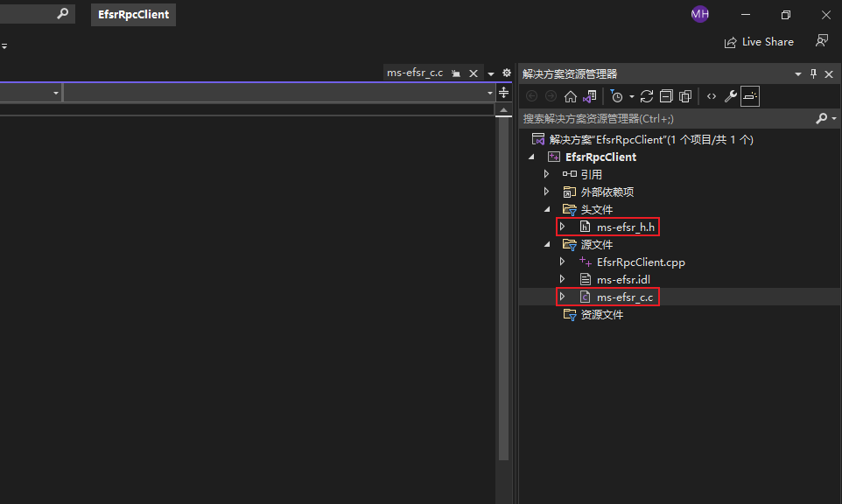Screen dimensions: 842x504
Task: Click the Forward arrow in Solution Explorer
Action: click(x=551, y=96)
